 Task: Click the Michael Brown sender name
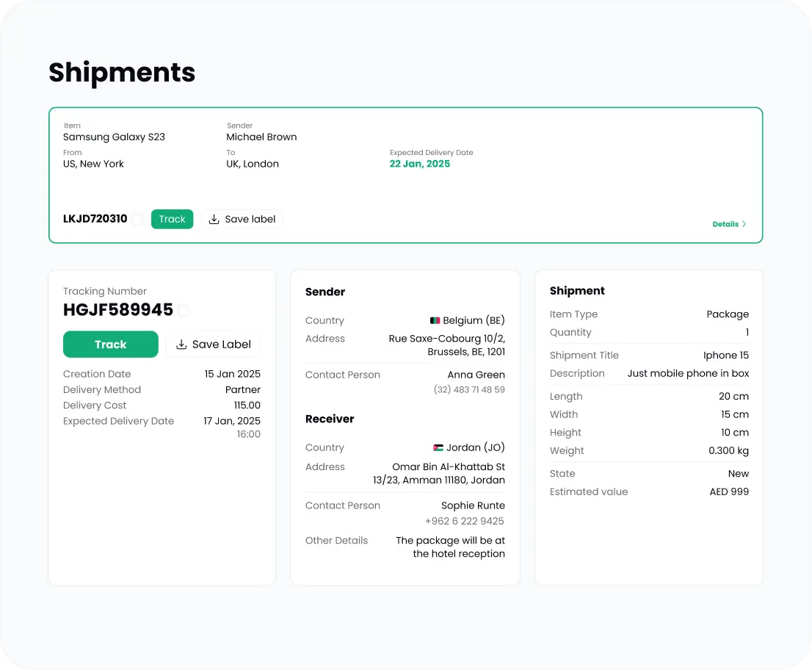(x=261, y=137)
